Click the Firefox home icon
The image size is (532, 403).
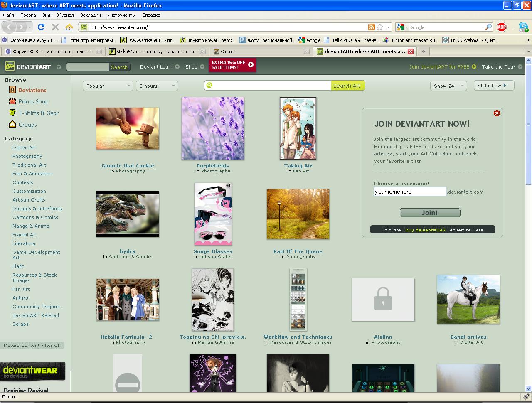click(69, 27)
